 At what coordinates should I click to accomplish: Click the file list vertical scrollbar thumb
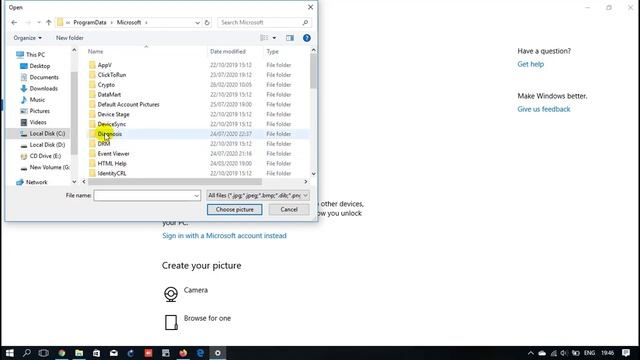pyautogui.click(x=313, y=71)
